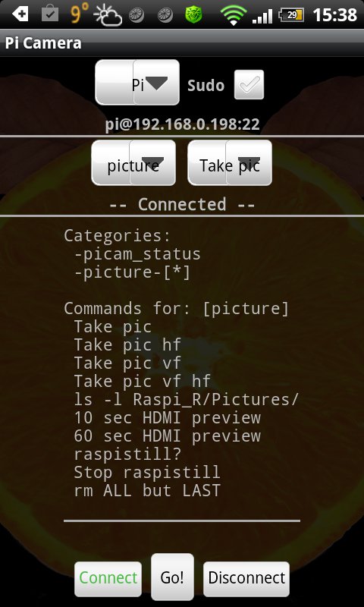Tap the Wi-Fi signal icon

234,15
